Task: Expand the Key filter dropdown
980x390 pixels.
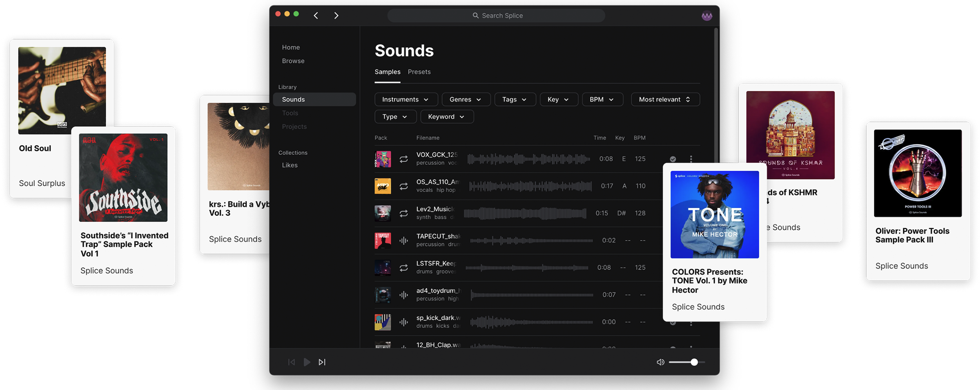Action: tap(558, 99)
